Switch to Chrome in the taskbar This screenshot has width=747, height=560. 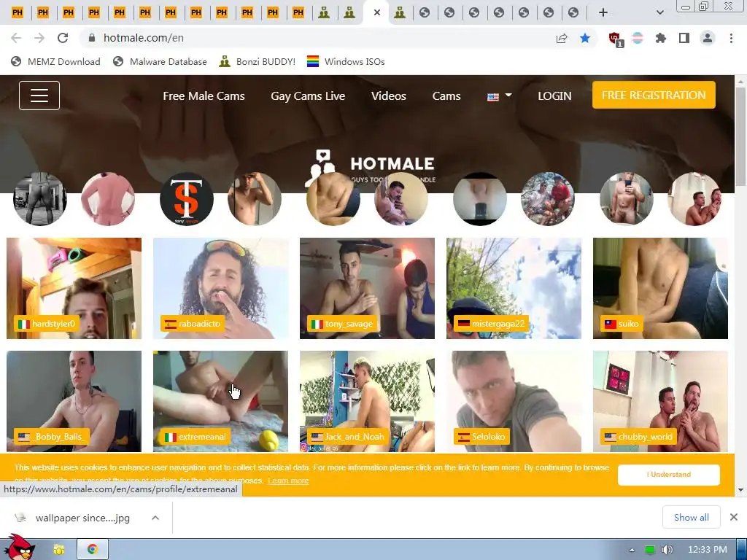coord(93,550)
